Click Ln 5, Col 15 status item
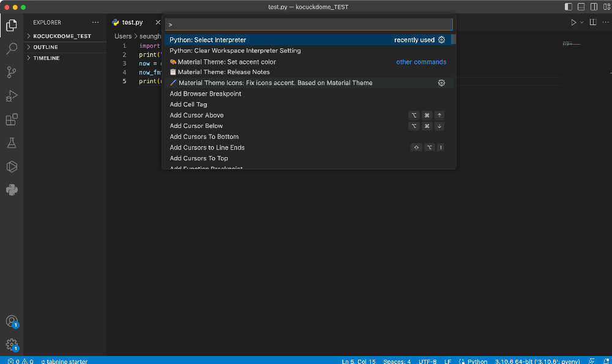This screenshot has height=364, width=612. 358,361
